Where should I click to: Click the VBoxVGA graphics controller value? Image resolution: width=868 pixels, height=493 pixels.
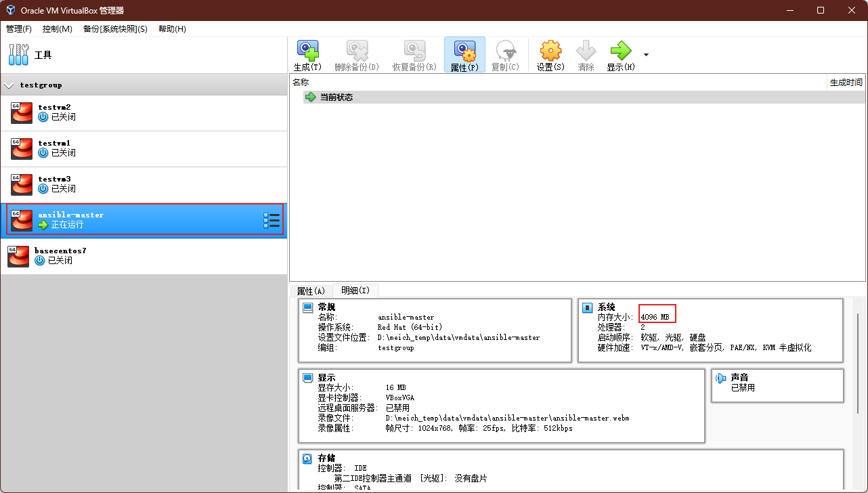(400, 398)
